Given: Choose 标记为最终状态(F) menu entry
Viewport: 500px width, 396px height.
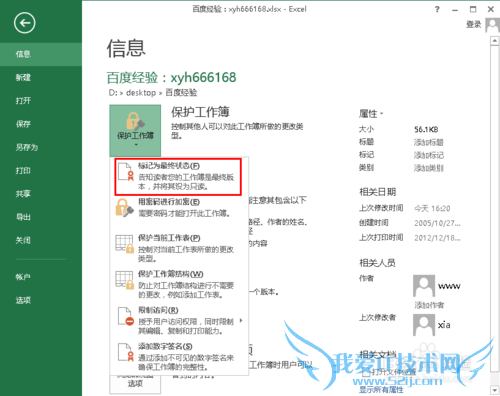Looking at the screenshot, I should click(x=178, y=177).
